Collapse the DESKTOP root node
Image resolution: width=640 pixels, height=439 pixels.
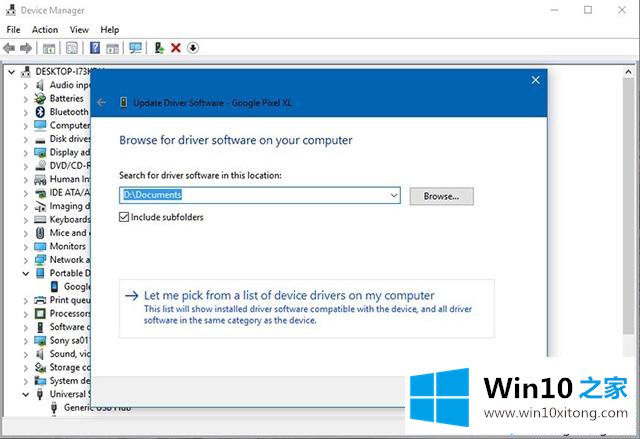[11, 72]
